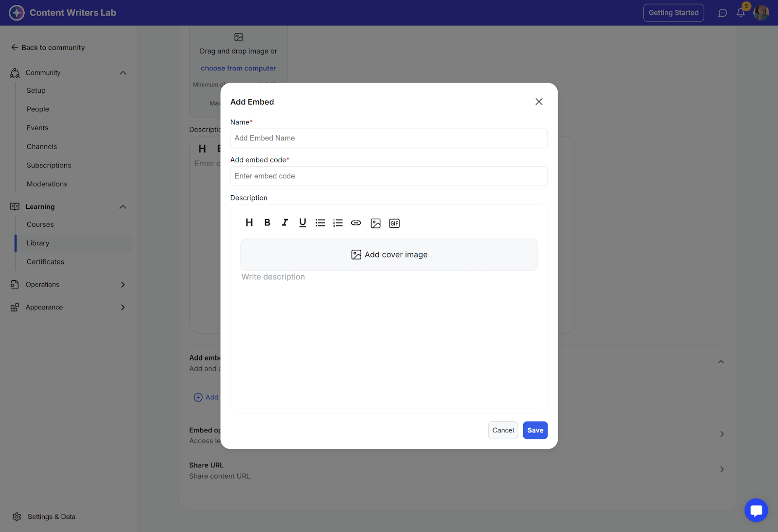778x532 pixels.
Task: Toggle bold formatting in the description toolbar
Action: click(267, 223)
